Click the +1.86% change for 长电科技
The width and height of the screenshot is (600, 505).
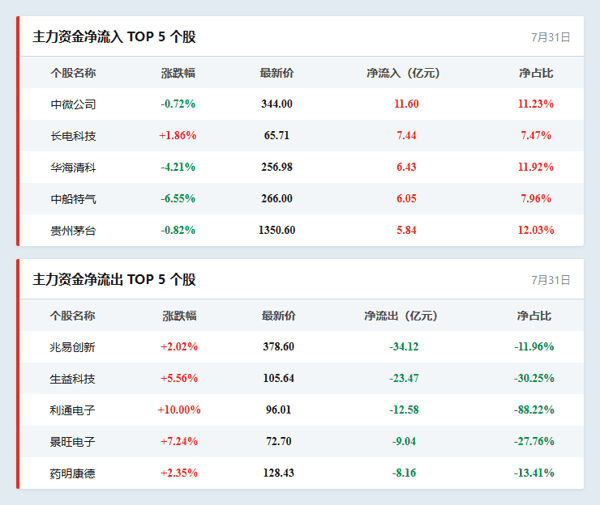[178, 135]
